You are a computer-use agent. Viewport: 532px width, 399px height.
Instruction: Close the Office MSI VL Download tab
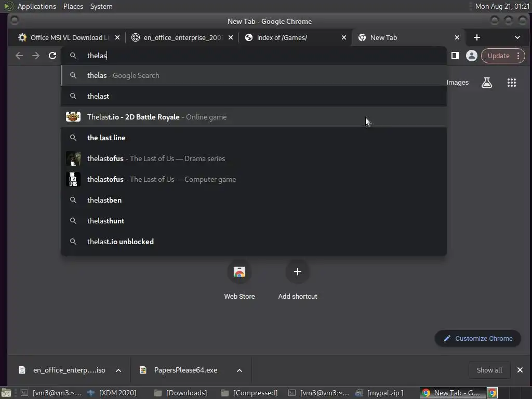117,37
